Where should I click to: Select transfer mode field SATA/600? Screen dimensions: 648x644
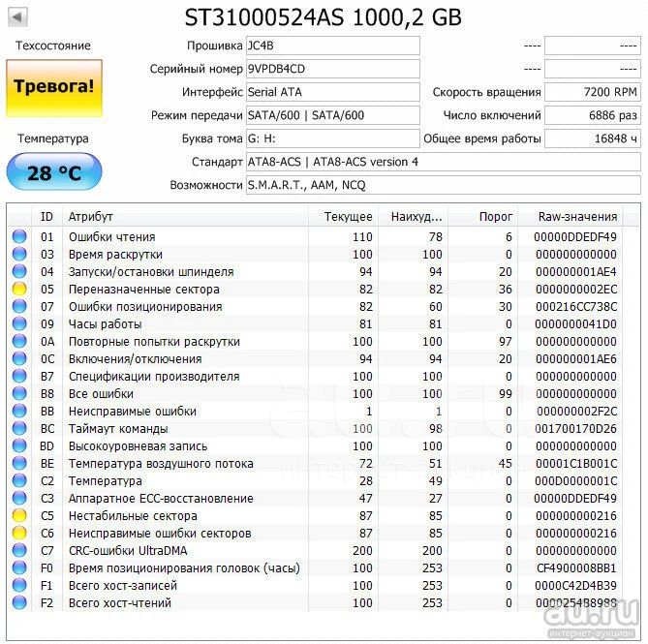pos(332,115)
